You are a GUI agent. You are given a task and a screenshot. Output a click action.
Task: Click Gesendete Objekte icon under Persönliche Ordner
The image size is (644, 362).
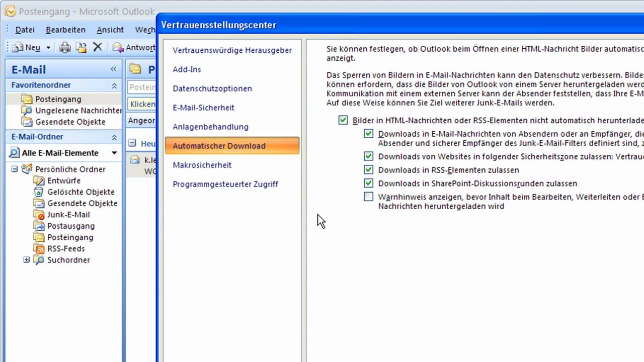click(x=39, y=203)
